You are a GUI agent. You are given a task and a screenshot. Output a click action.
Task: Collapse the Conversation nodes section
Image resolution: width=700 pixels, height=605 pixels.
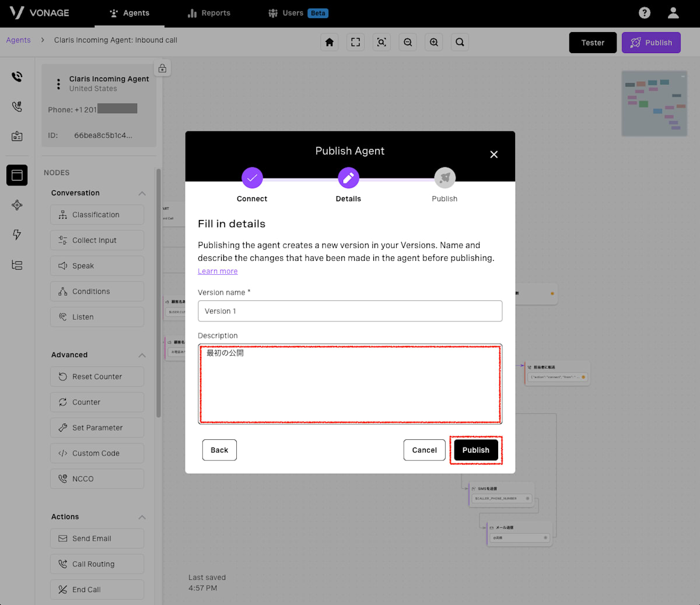coord(142,193)
